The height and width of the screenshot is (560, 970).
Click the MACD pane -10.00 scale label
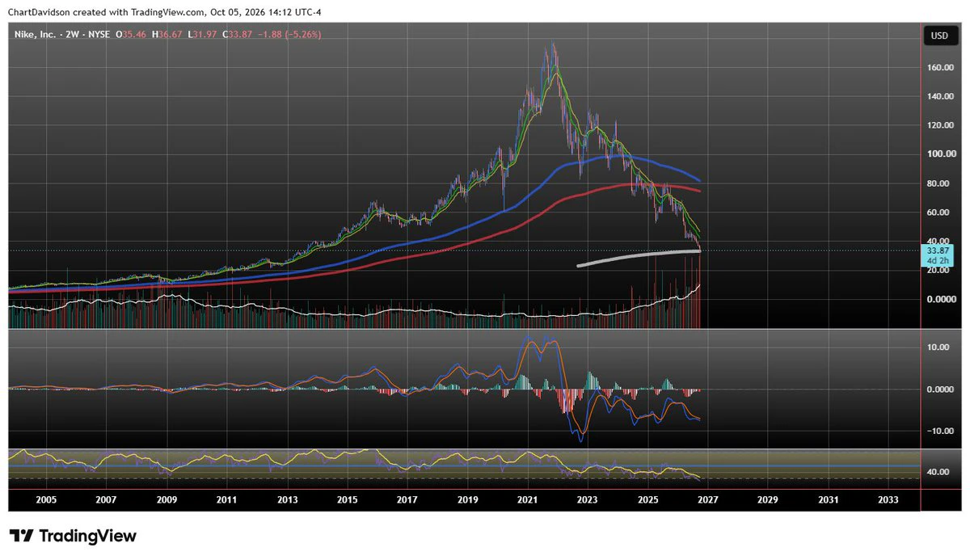pos(937,431)
